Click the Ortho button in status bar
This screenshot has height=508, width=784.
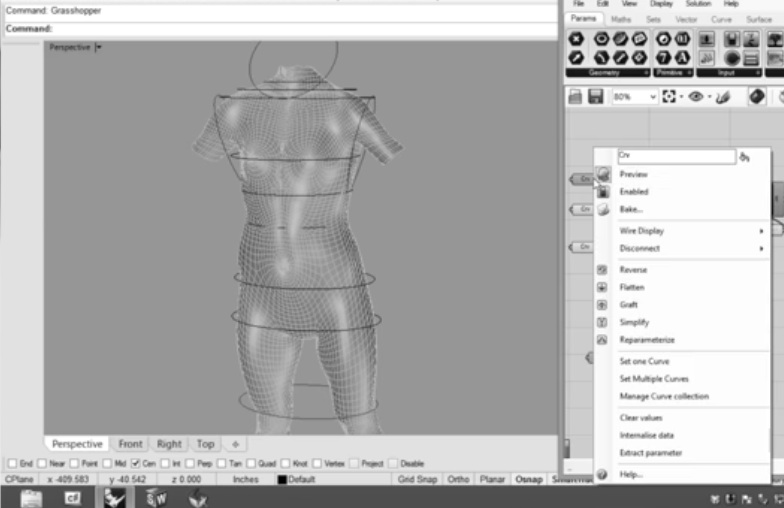tap(459, 479)
